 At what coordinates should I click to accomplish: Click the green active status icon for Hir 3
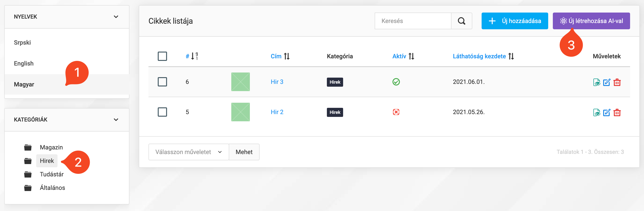coord(396,82)
